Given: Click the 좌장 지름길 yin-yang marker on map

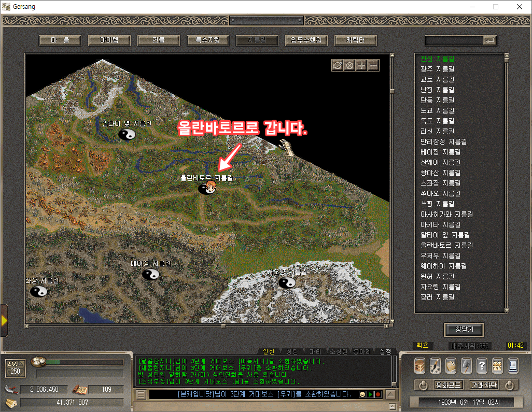Looking at the screenshot, I should click(x=39, y=291).
